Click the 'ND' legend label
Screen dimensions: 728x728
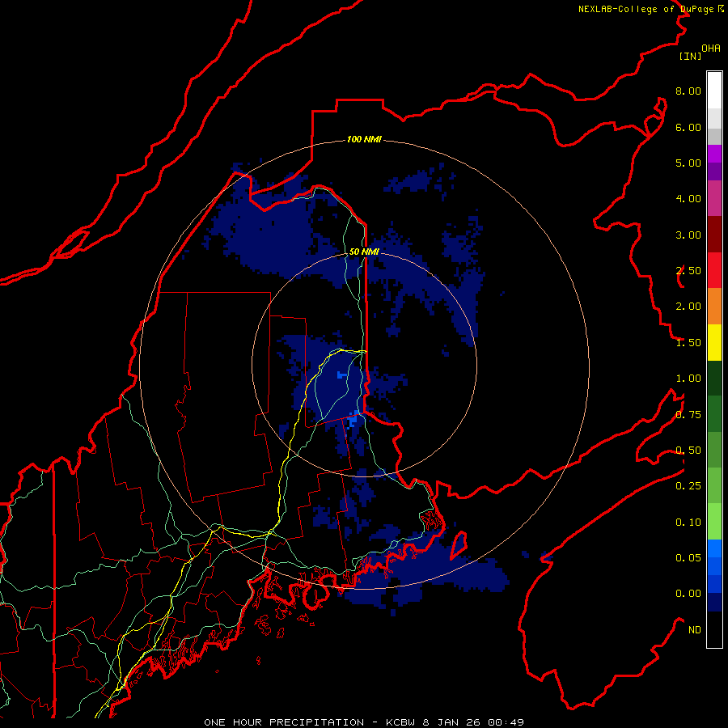695,630
